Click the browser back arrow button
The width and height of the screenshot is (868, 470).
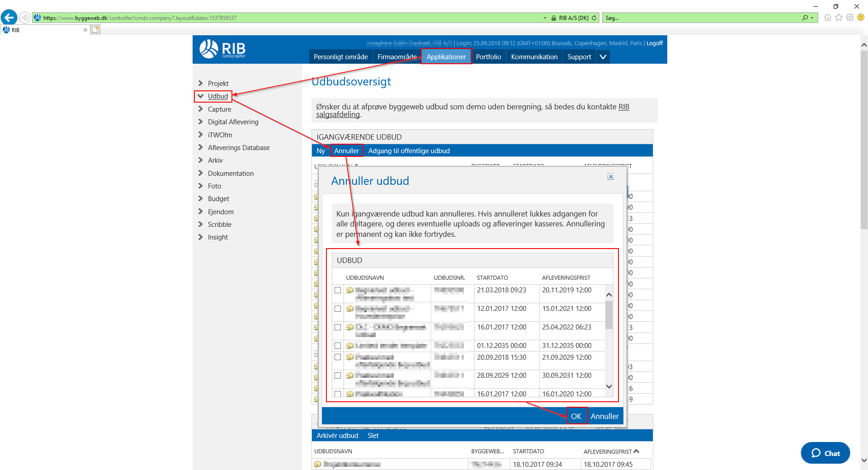coord(9,18)
